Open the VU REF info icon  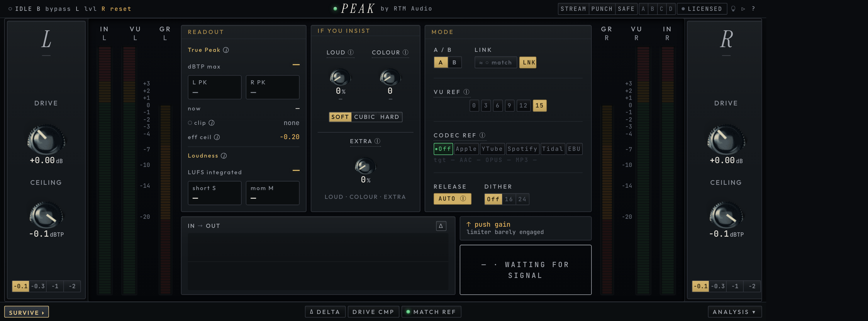click(x=466, y=91)
